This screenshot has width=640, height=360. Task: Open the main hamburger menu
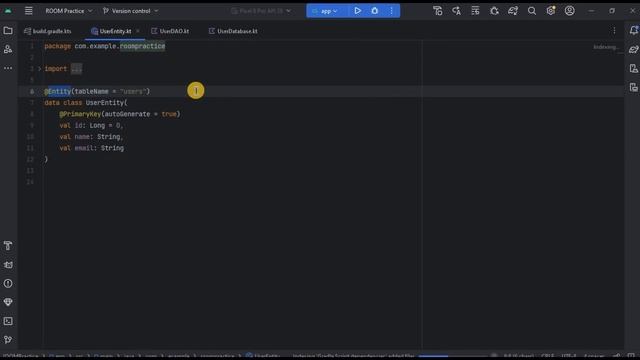point(29,11)
